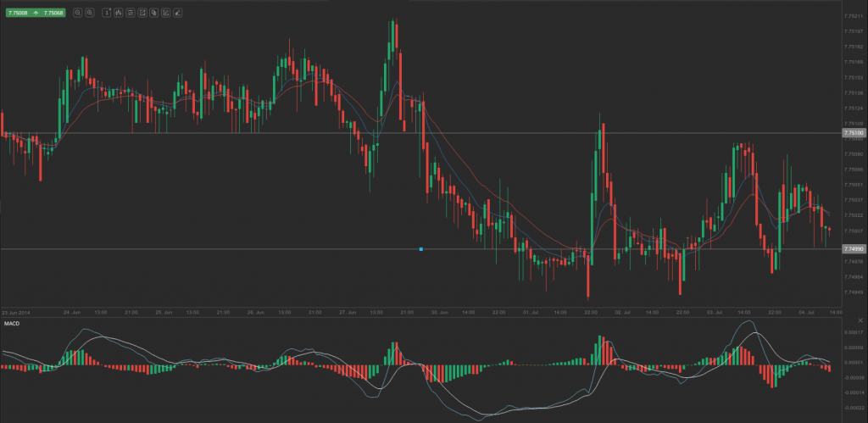Click the 7.75211 price axis label

coord(853,16)
